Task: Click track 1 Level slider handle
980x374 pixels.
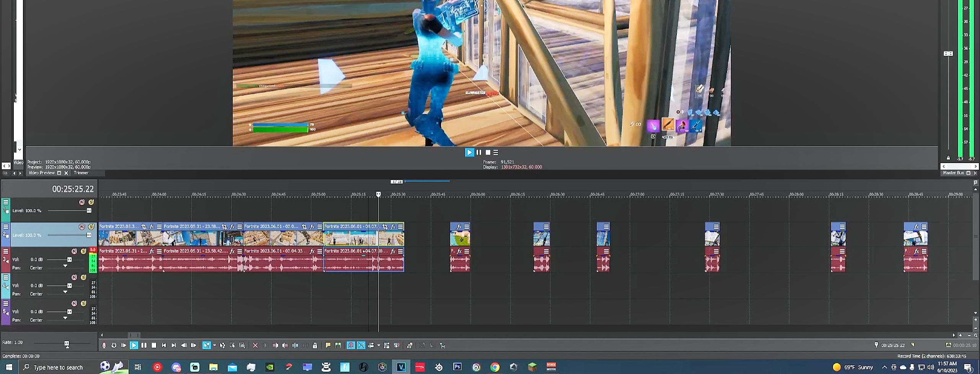Action: pyautogui.click(x=89, y=211)
